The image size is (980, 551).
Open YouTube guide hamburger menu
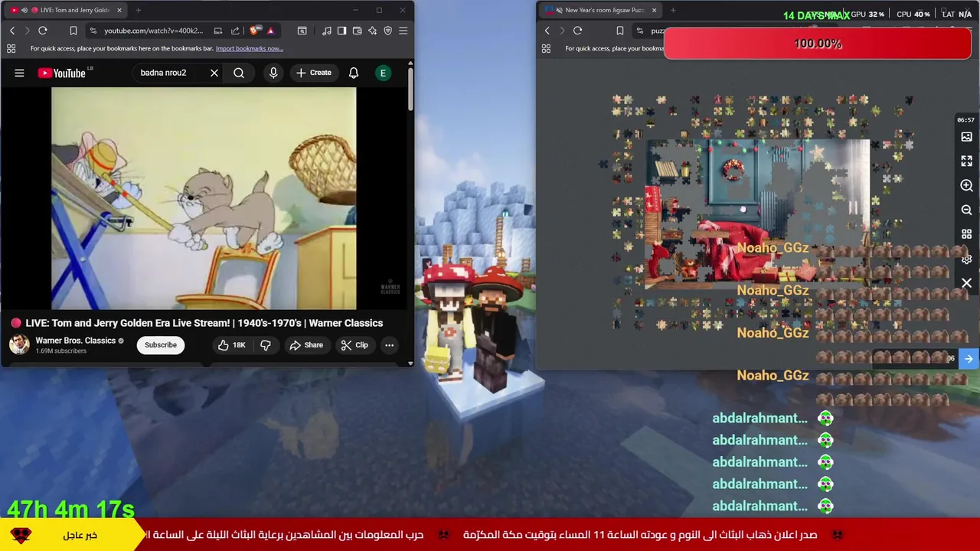[19, 73]
